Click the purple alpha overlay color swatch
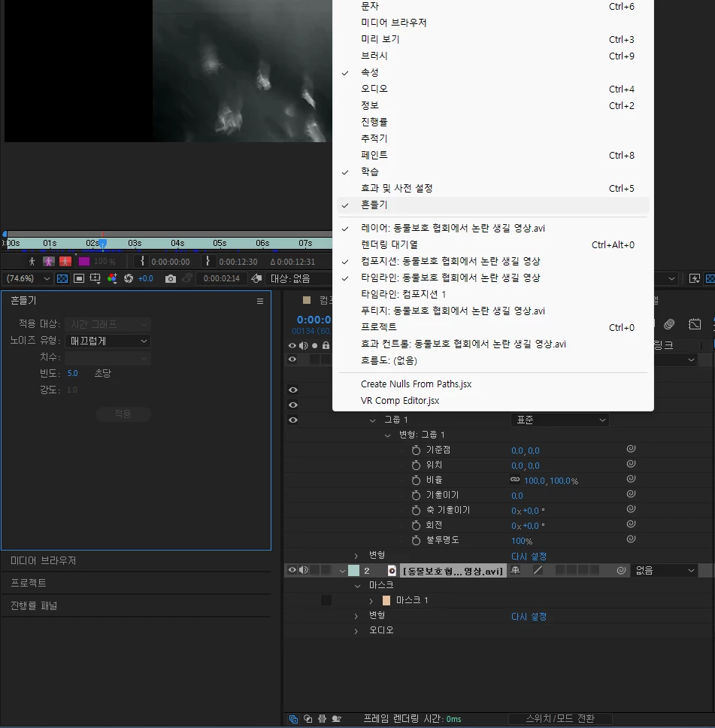This screenshot has width=715, height=728. tap(84, 262)
